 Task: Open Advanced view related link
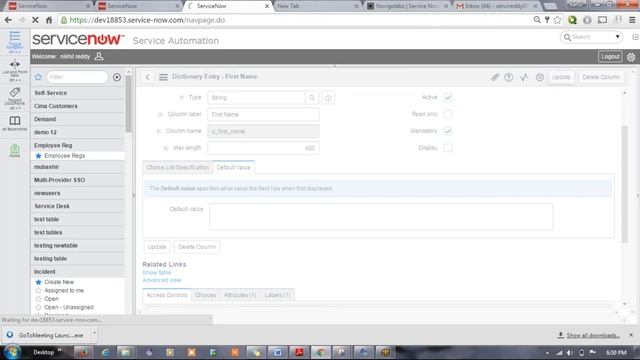point(162,280)
